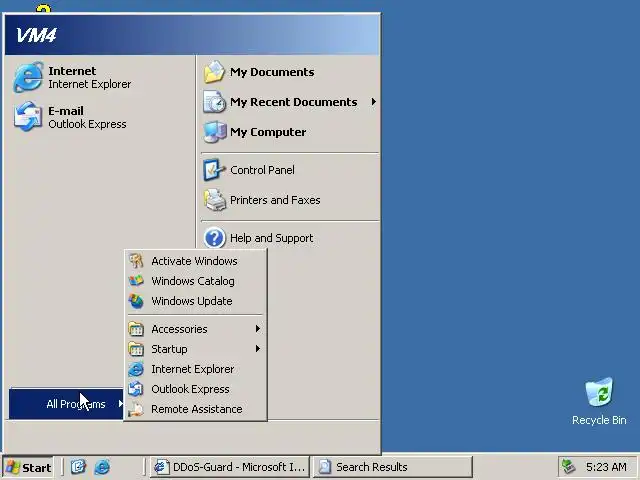This screenshot has width=640, height=480.
Task: Click the Help and Support label
Action: tap(271, 238)
